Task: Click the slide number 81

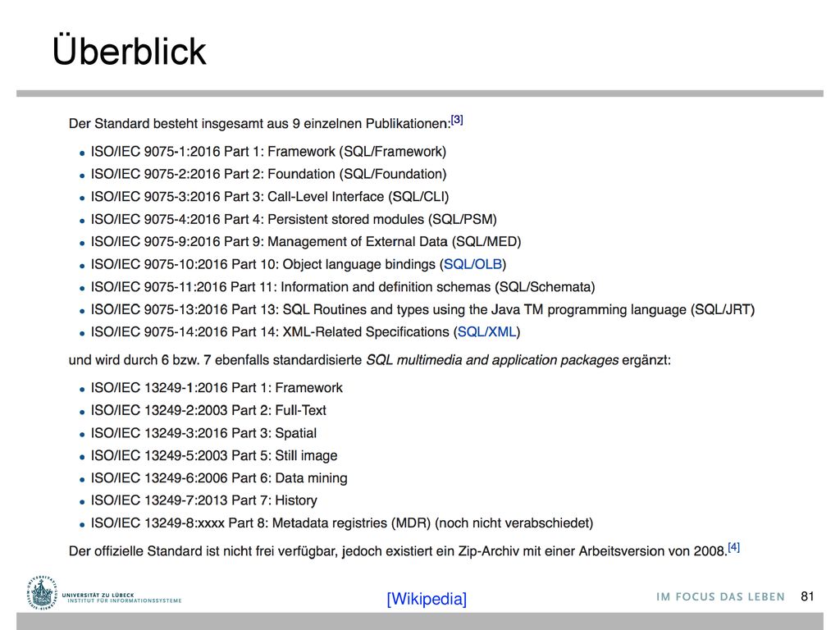Action: point(807,596)
